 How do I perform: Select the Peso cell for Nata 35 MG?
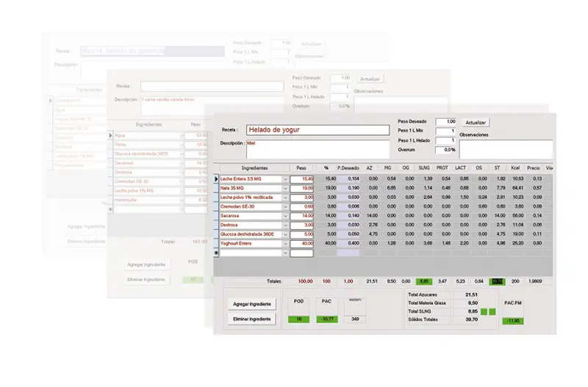(302, 188)
